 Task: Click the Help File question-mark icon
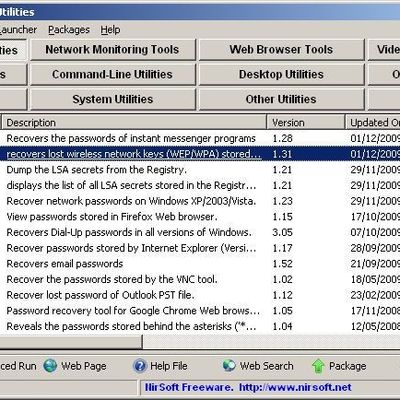(x=140, y=366)
